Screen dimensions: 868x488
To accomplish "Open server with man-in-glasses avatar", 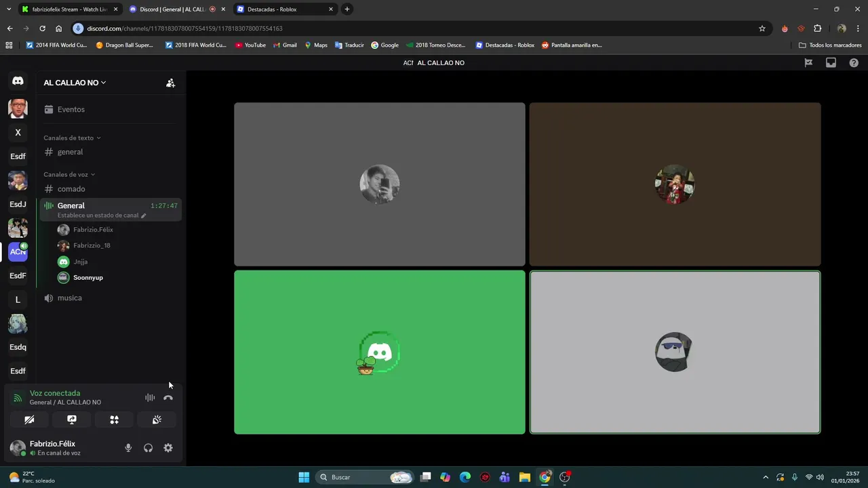I will click(x=18, y=108).
